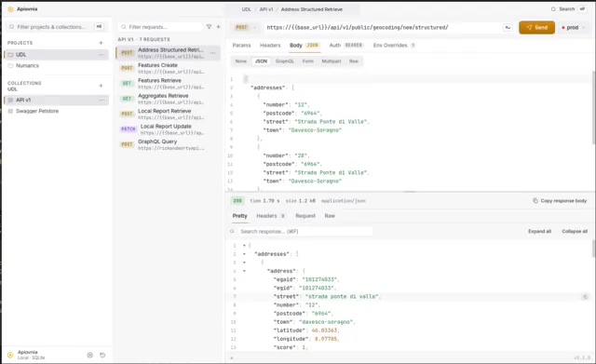Click Collapse all
This screenshot has height=364, width=596.
[575, 231]
